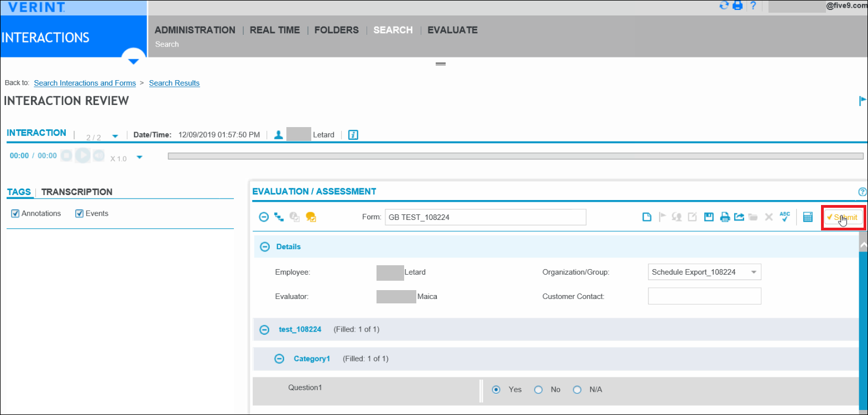The width and height of the screenshot is (868, 415).
Task: Open the Real Time menu
Action: click(275, 30)
